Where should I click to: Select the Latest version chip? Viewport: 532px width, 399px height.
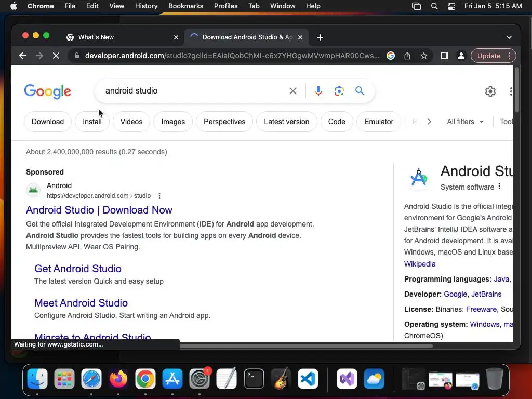coord(287,122)
